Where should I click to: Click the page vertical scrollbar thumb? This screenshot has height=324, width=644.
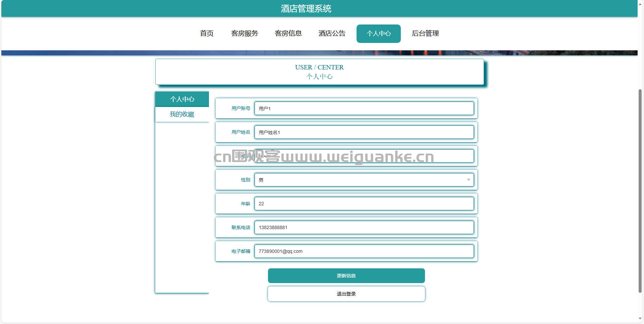pos(640,191)
